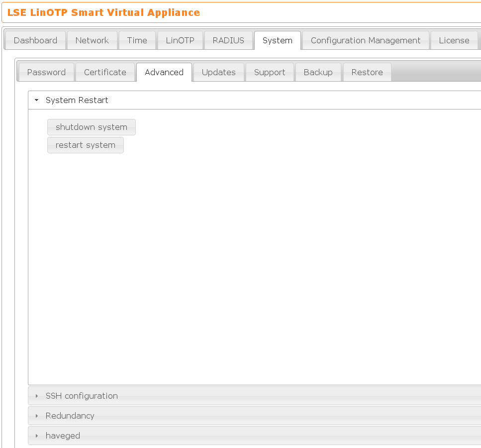The width and height of the screenshot is (481, 448).
Task: Select the Time tab
Action: [137, 40]
